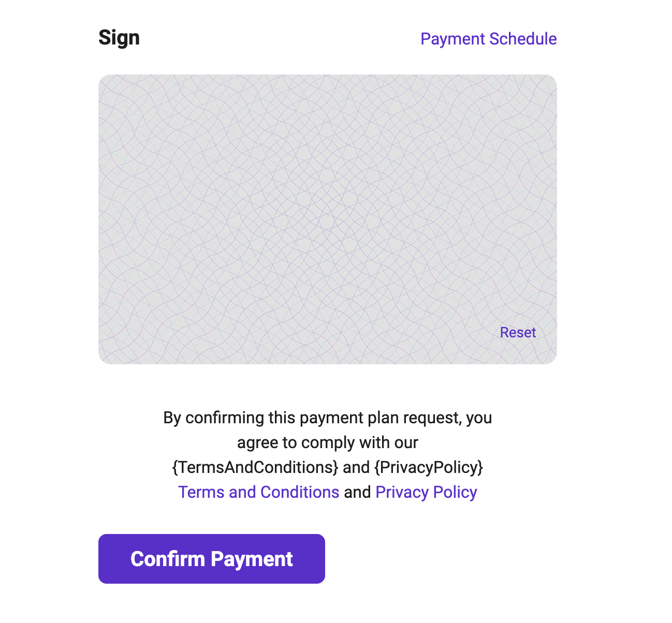Click the Confirm Payment button
Screen dimensions: 672x623
pyautogui.click(x=212, y=559)
